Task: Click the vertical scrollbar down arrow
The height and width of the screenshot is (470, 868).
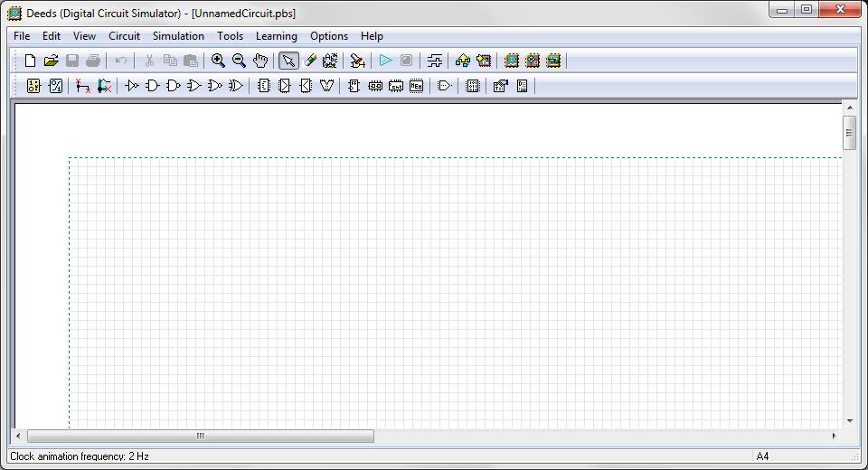Action: (849, 421)
